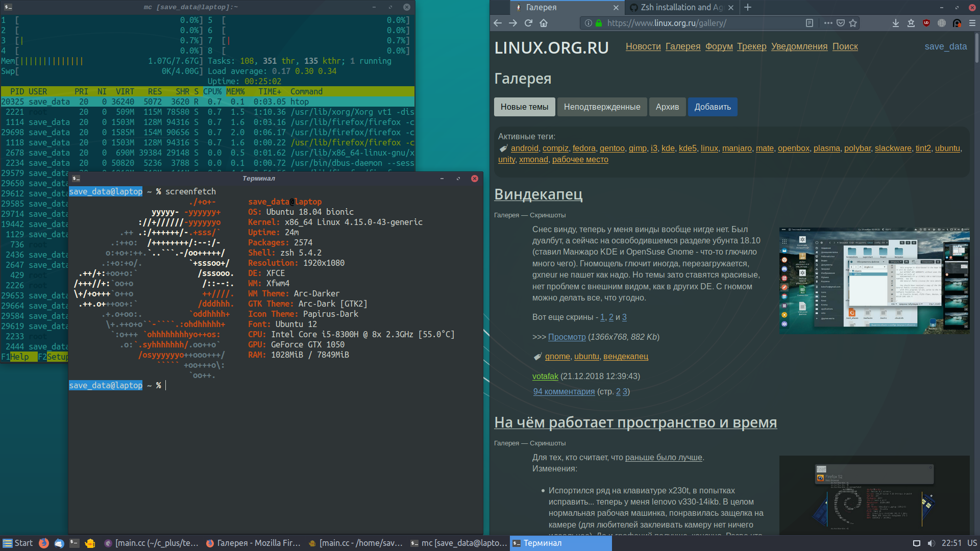Open Firefox downloads panel
The width and height of the screenshot is (980, 551).
coord(895,23)
